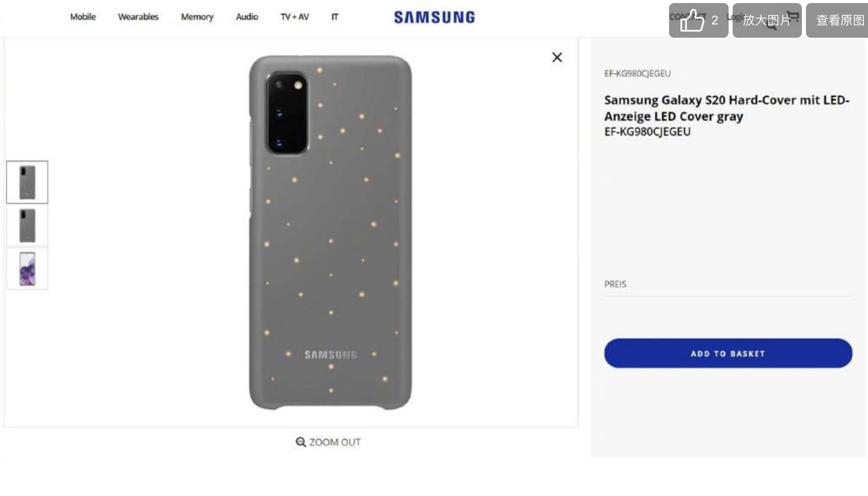Click the thumbs-up like icon
This screenshot has width=868, height=496.
[x=692, y=20]
